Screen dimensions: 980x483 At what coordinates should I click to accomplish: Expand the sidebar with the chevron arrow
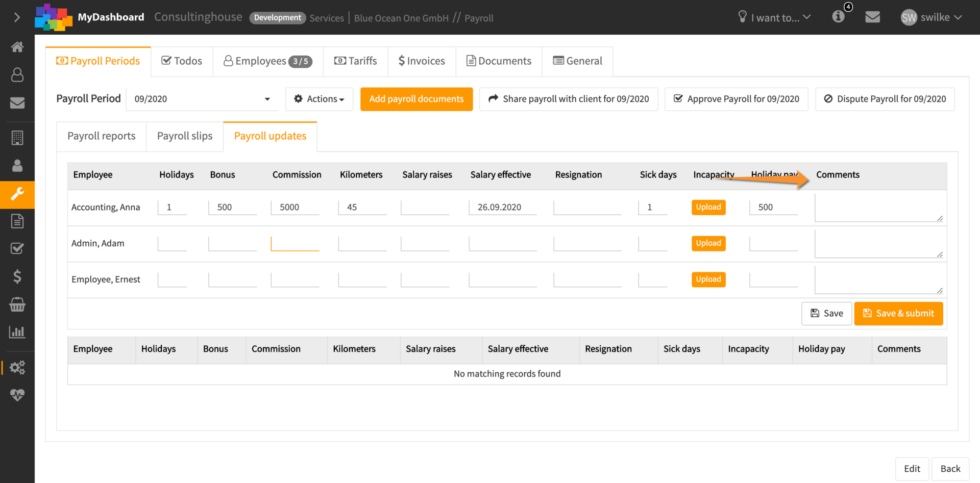17,17
